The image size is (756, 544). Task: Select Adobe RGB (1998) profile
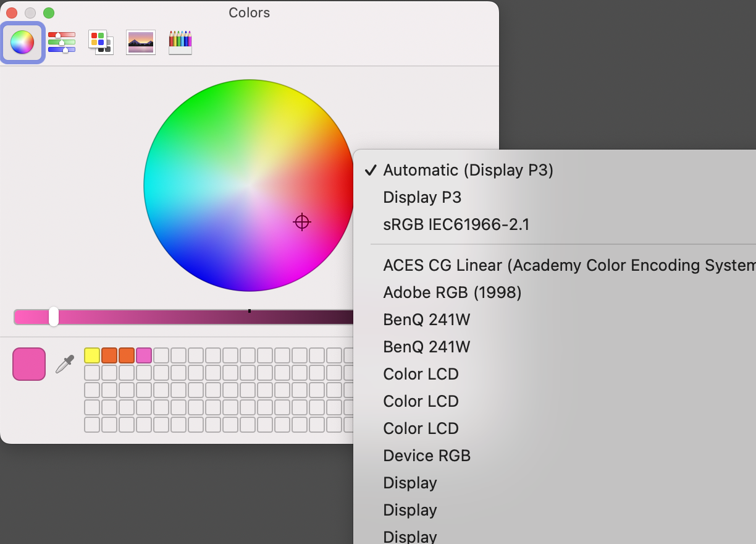click(x=452, y=292)
